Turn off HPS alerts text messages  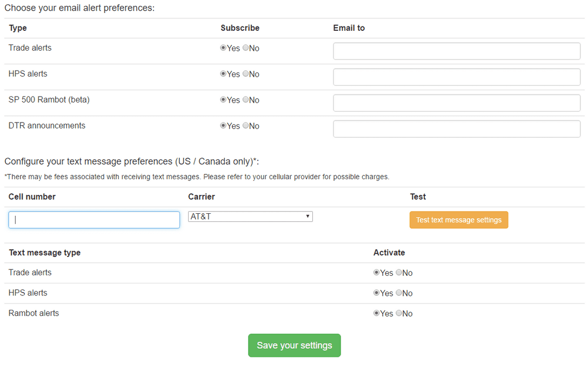399,293
